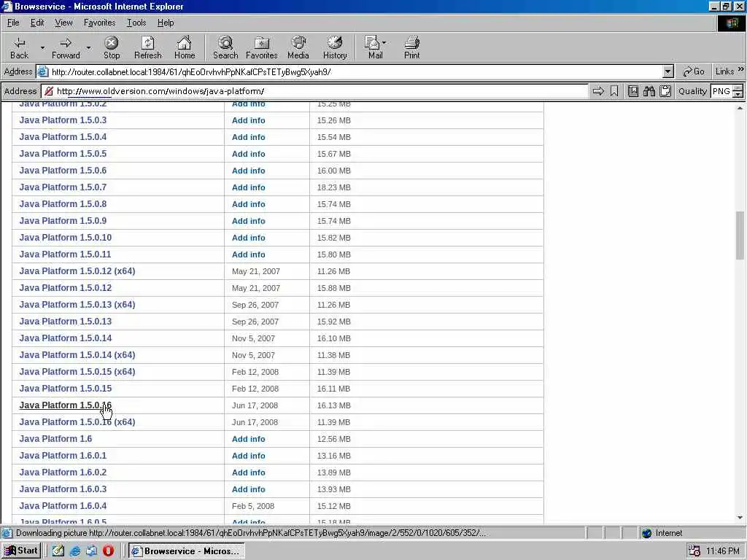Decrease Quality selector with down arrow
This screenshot has height=560, width=747.
pos(738,94)
